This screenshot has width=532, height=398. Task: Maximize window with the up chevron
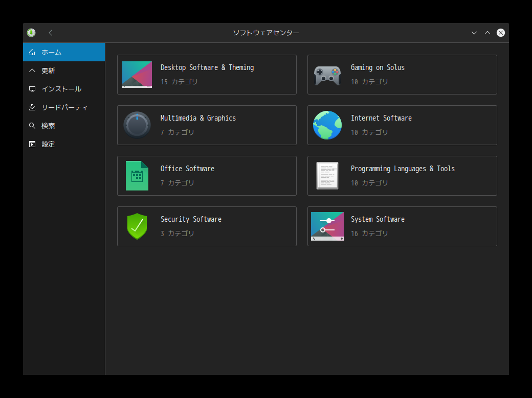(x=487, y=33)
